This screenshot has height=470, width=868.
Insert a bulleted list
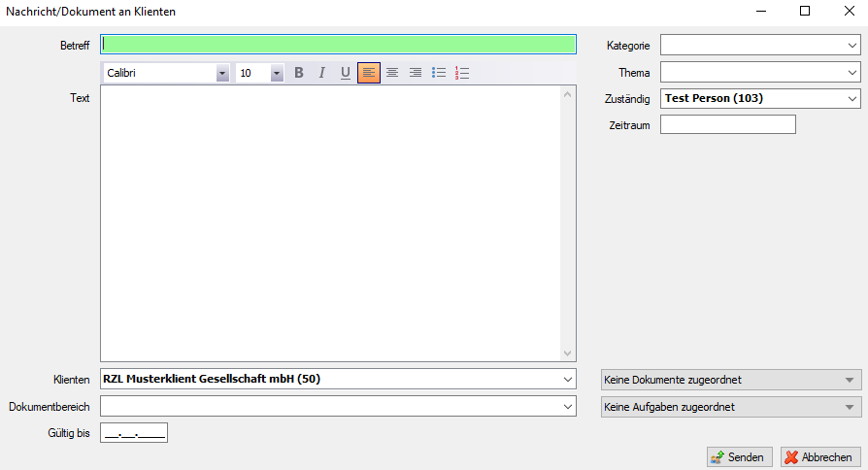point(439,73)
